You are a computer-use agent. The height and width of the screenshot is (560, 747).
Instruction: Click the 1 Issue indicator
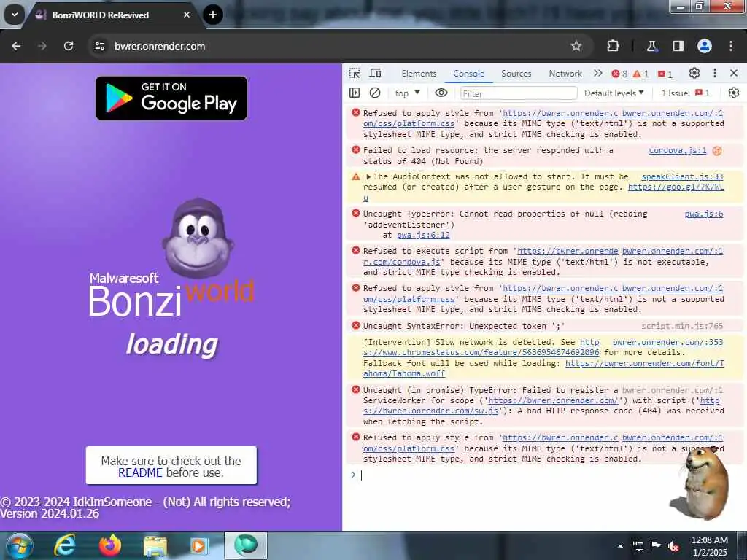point(685,93)
